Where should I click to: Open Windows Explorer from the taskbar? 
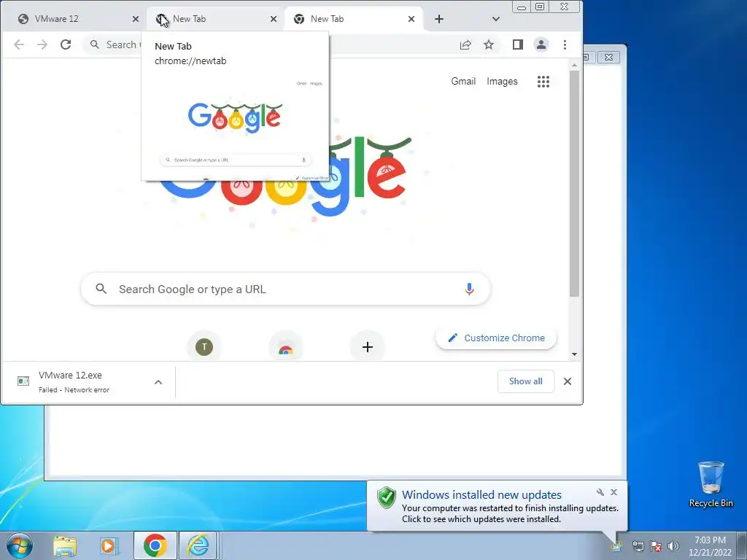(65, 546)
